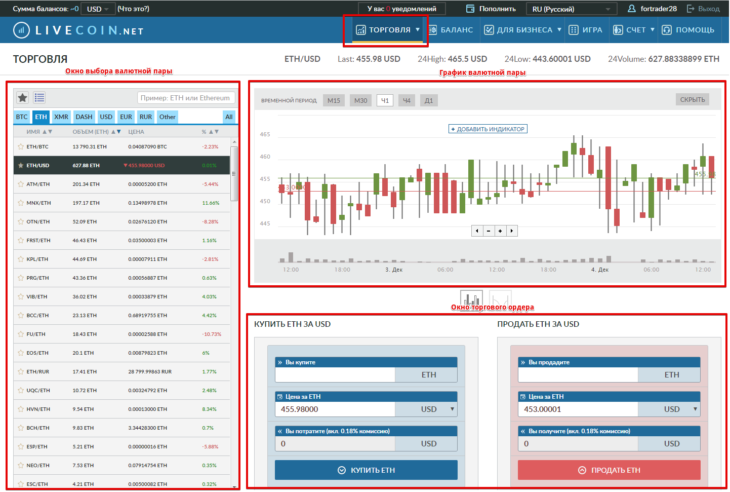Open the ИГРА section
Screen dimensions: 730x492
coord(585,30)
